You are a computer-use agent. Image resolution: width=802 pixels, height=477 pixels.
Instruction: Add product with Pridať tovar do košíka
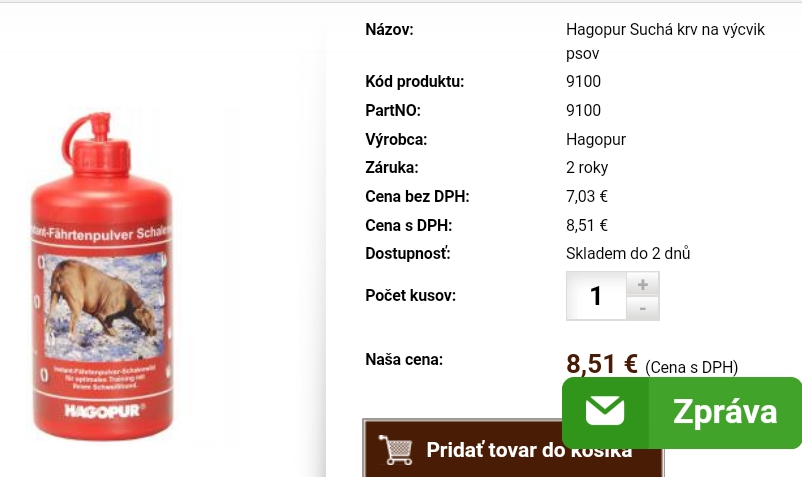click(513, 449)
